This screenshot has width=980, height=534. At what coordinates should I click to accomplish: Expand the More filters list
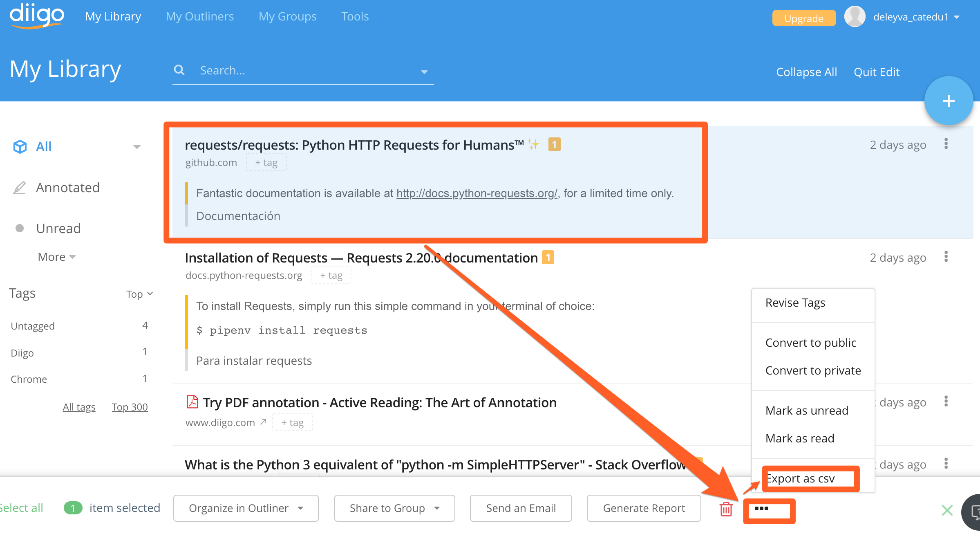click(56, 257)
